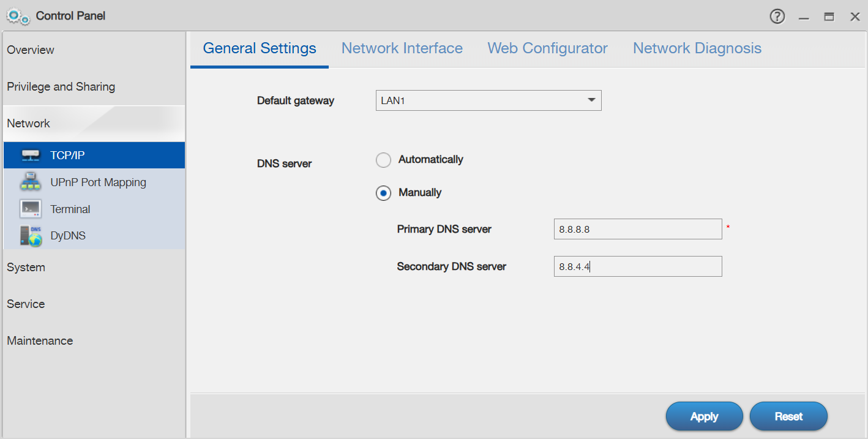Click the DNS server label
Image resolution: width=868 pixels, height=439 pixels.
tap(285, 164)
